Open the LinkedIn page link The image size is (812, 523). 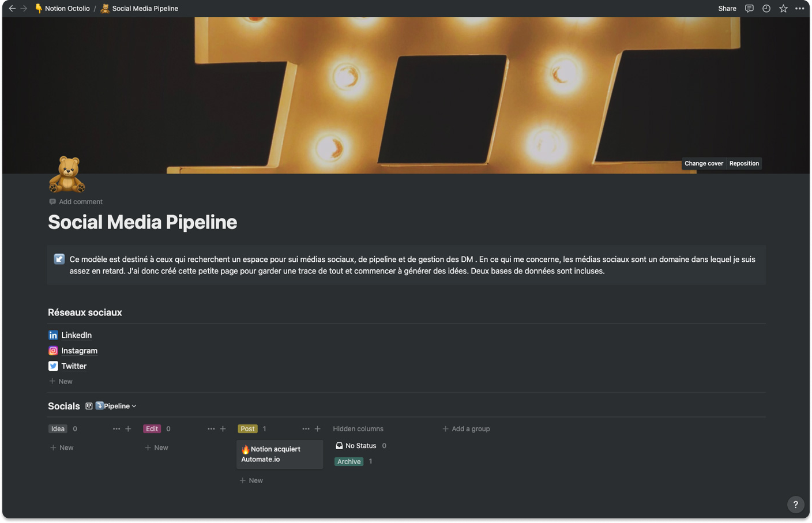[x=77, y=335]
